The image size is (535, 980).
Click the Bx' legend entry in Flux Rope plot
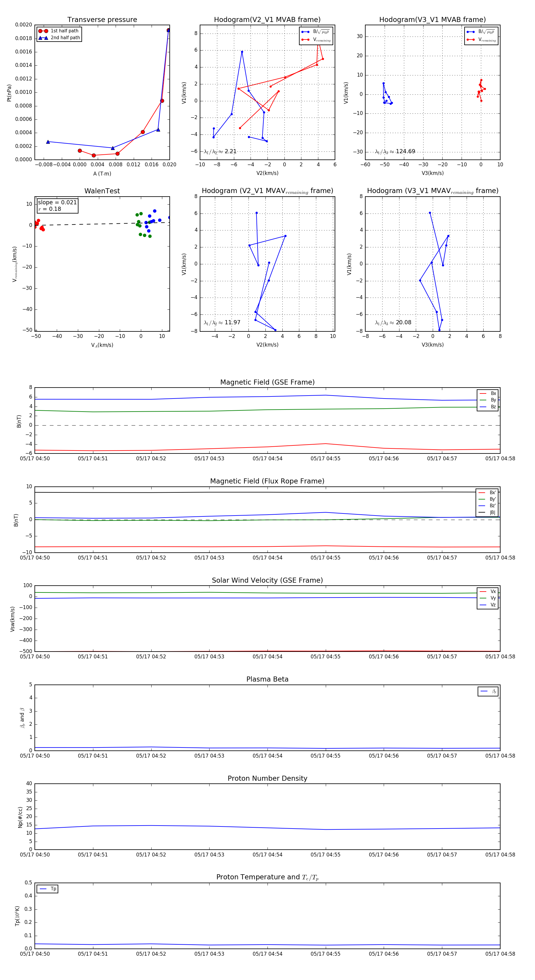[487, 493]
